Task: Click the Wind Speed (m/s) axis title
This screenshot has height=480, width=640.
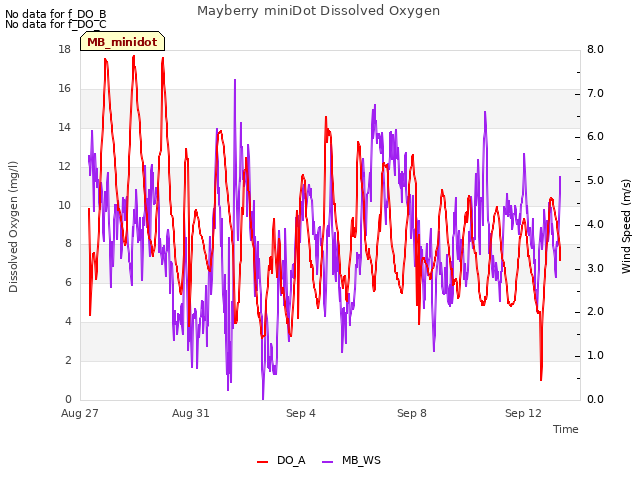Action: point(626,226)
